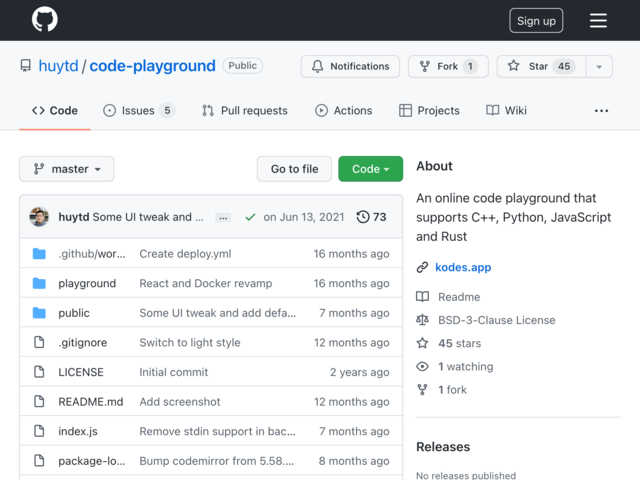View the 45 stars list
Screen dimensions: 640x480
(460, 343)
